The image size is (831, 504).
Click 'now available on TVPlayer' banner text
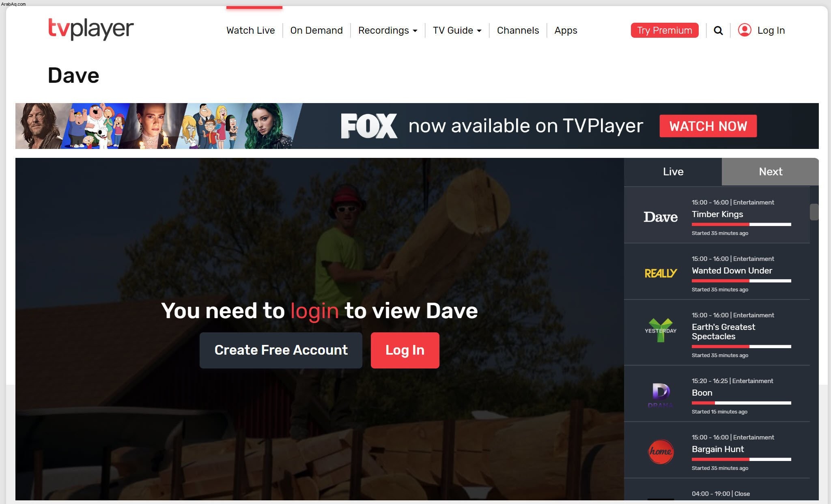point(525,126)
